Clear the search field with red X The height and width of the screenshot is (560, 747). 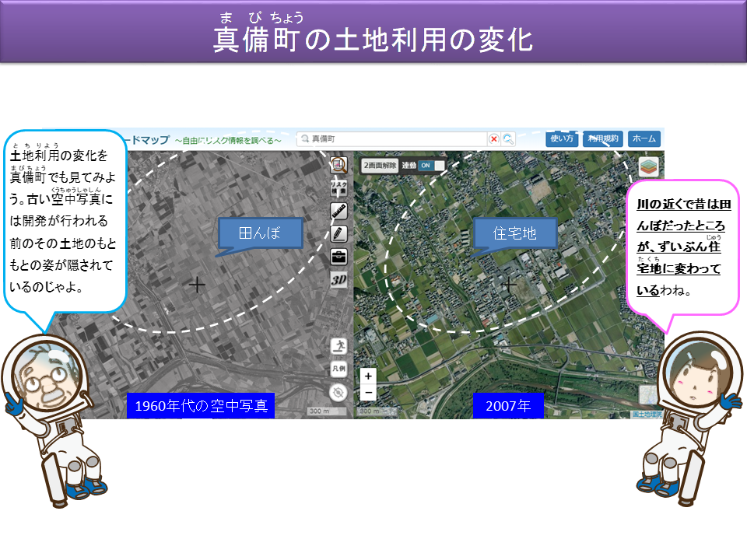(x=494, y=139)
